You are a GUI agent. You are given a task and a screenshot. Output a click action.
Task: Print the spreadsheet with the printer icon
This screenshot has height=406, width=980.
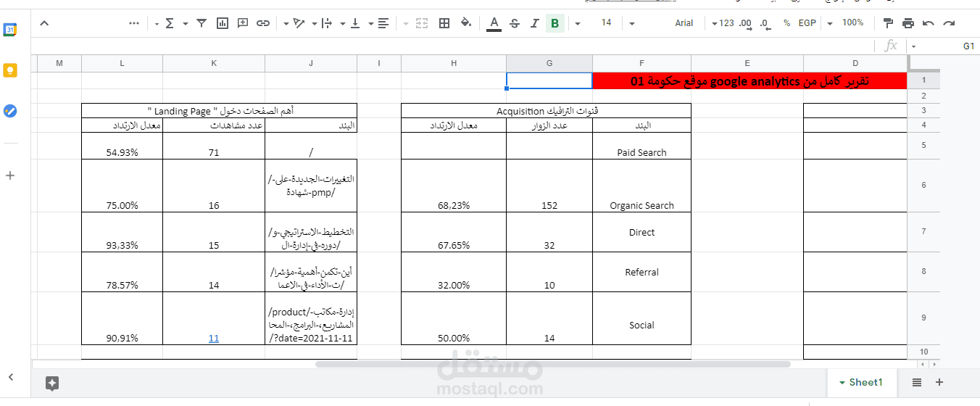[908, 23]
